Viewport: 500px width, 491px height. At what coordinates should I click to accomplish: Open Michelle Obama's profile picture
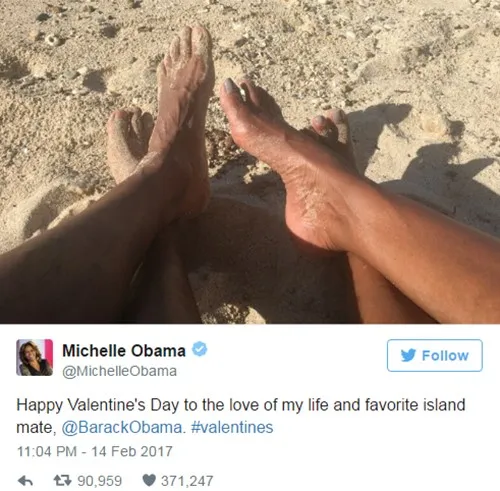click(35, 357)
